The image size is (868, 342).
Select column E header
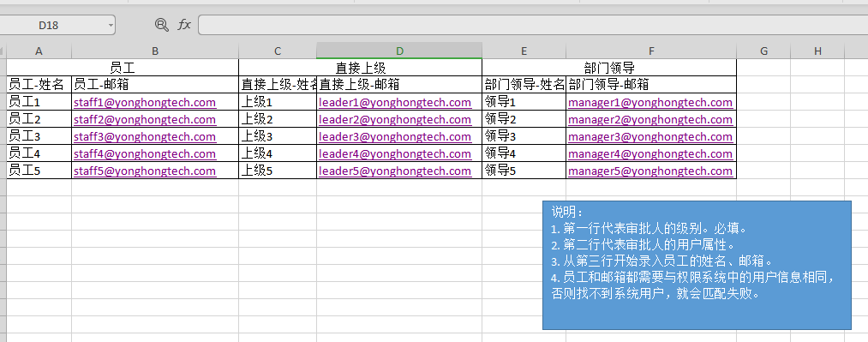click(x=524, y=51)
